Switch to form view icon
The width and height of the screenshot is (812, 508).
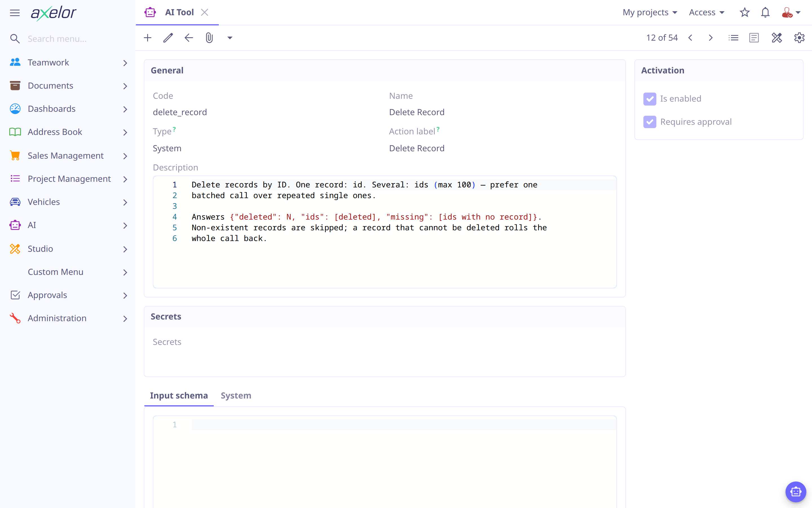754,38
